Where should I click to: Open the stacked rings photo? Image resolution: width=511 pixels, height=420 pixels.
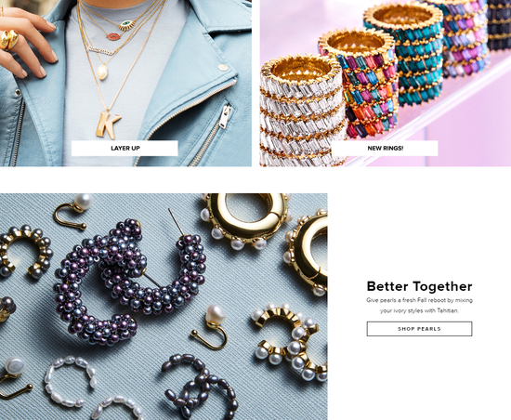386,83
